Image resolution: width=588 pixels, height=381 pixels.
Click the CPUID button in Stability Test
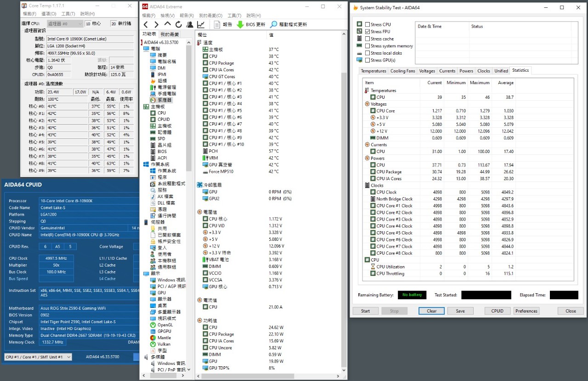[x=498, y=311]
